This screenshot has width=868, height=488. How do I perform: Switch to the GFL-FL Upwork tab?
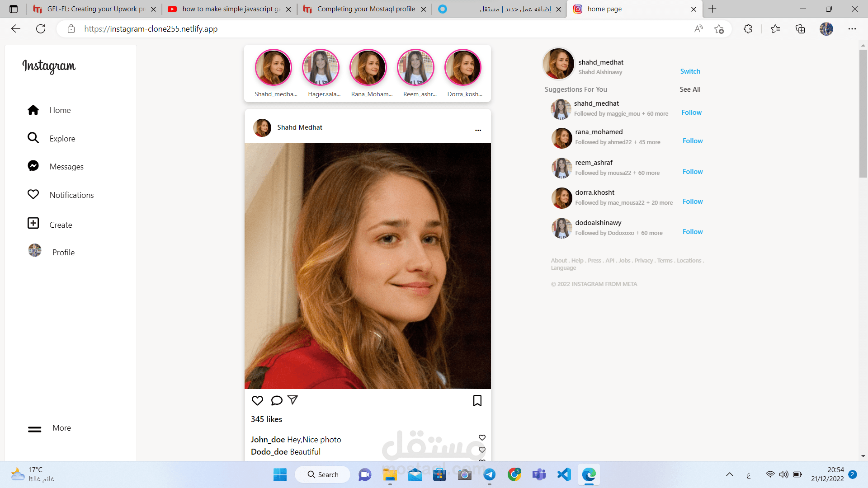pos(95,9)
